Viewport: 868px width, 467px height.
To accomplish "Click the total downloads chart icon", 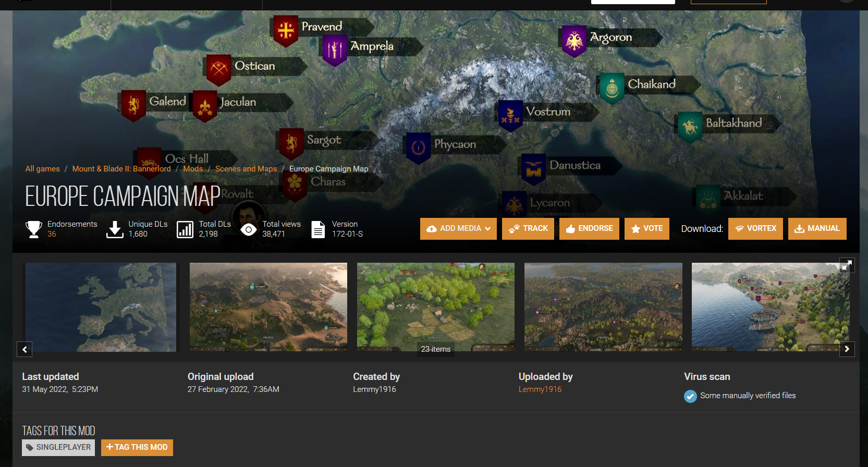I will [185, 229].
